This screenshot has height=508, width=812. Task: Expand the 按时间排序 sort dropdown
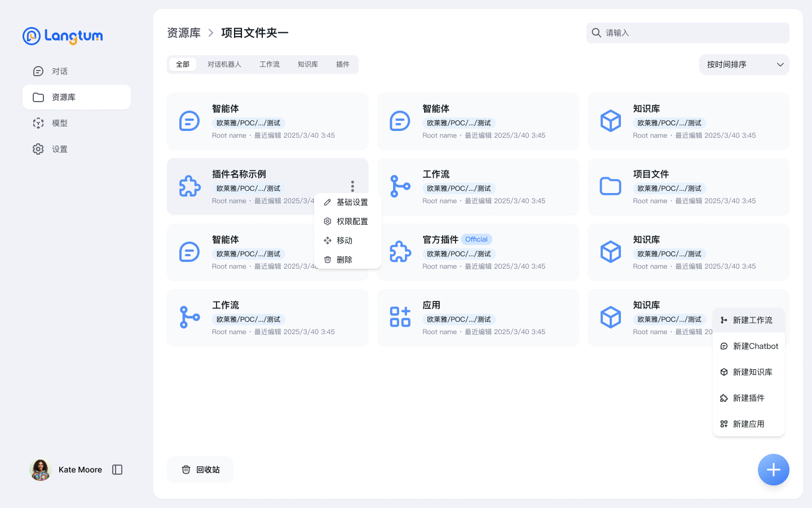click(x=744, y=64)
